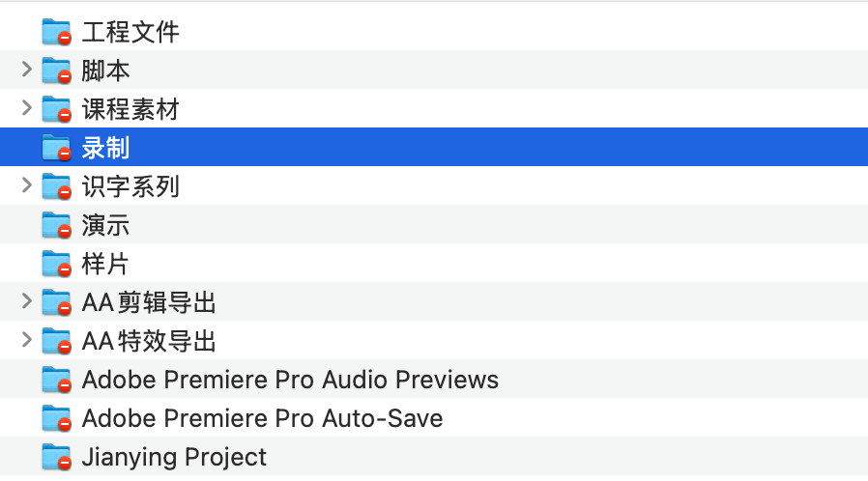Screen dimensions: 868x481
Task: Select the 识字系列 folder name
Action: click(130, 186)
